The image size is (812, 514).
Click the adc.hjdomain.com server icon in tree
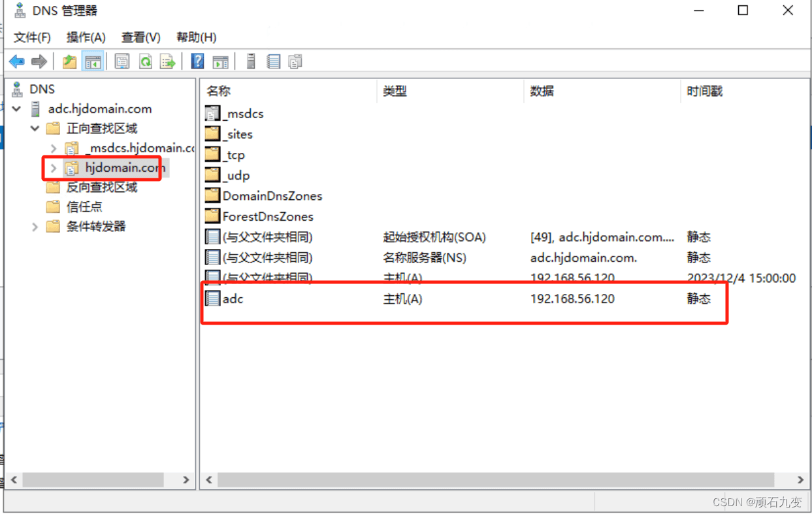(36, 109)
